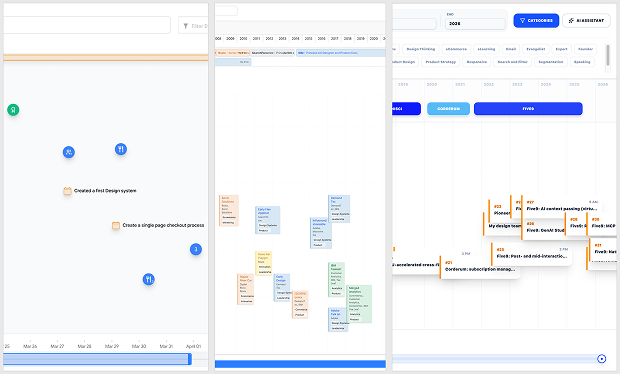Viewport: 620px width, 374px height.
Task: Open the Categories filter button
Action: [x=536, y=21]
